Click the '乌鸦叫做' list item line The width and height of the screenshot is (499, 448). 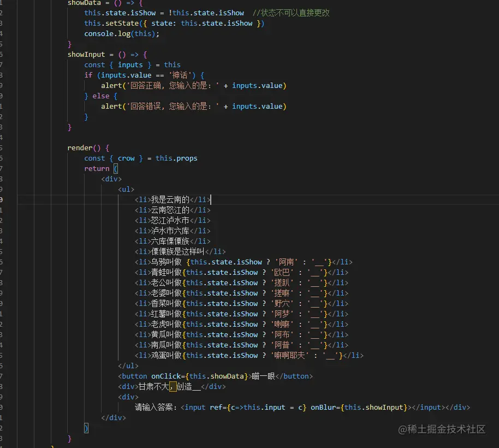coord(243,262)
